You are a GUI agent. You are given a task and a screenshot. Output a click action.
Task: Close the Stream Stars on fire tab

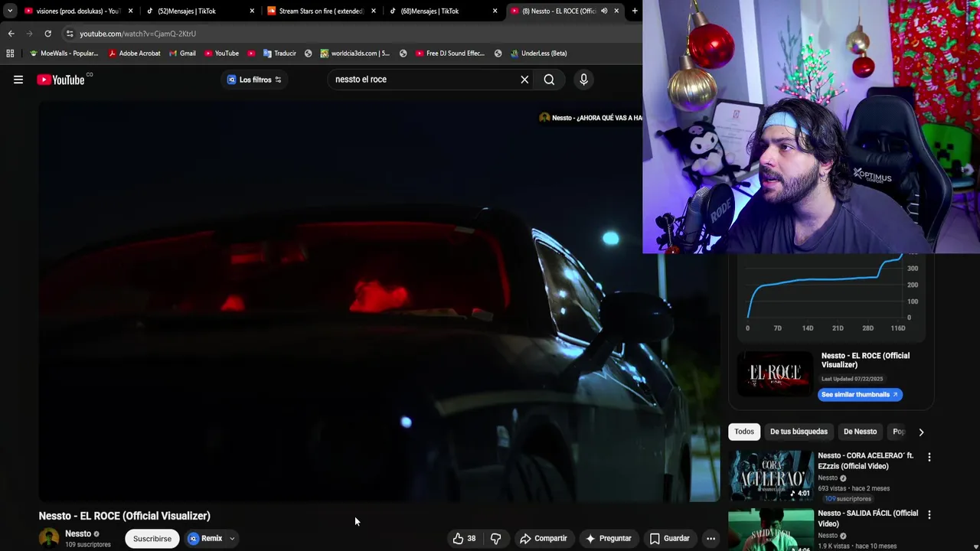(374, 11)
